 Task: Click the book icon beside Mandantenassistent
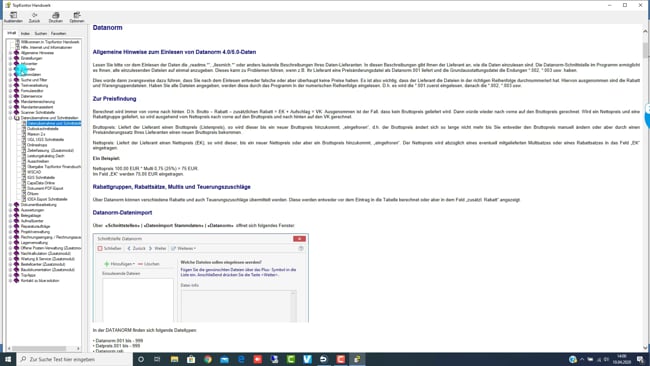point(17,107)
